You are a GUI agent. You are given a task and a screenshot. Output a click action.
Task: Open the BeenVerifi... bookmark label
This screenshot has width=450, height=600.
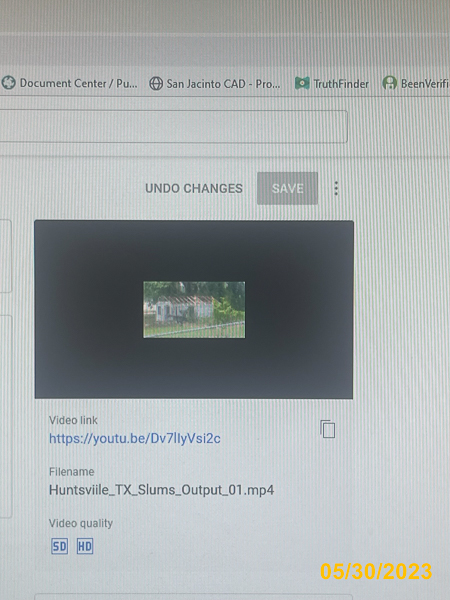[x=425, y=83]
